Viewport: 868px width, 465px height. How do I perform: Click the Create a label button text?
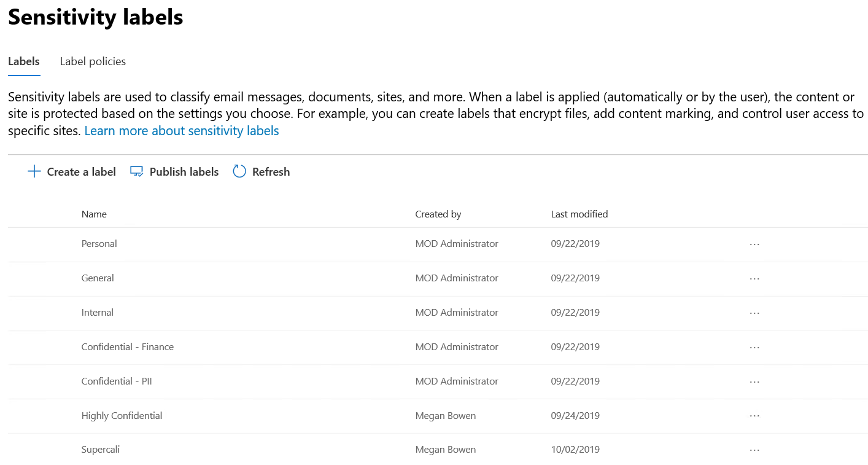coord(82,172)
